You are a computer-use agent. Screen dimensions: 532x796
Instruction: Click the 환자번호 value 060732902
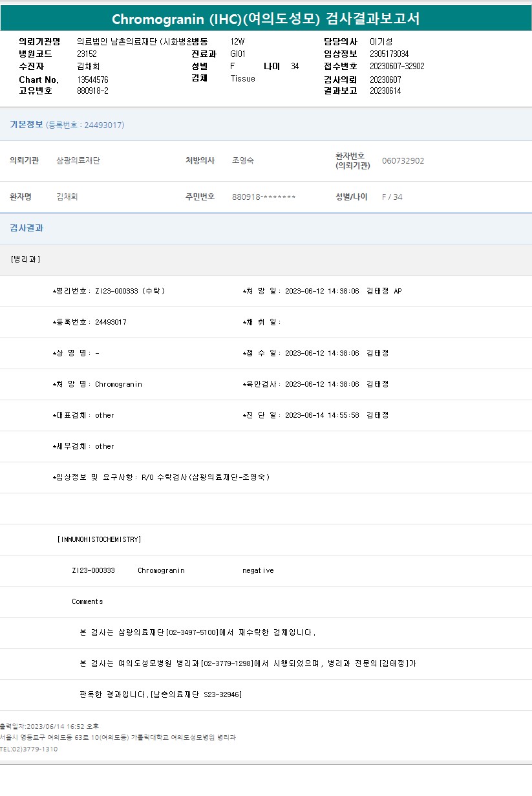point(403,161)
